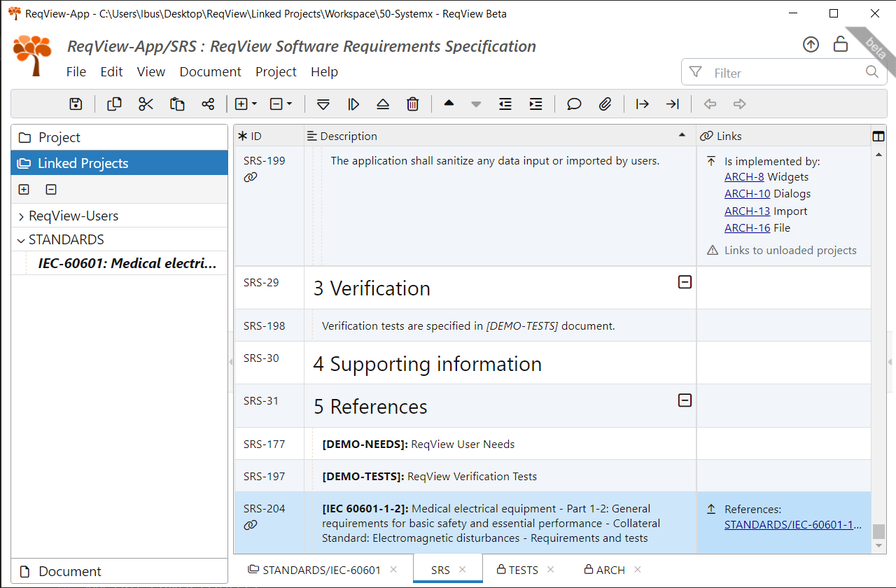Image resolution: width=896 pixels, height=588 pixels.
Task: Increase indent of the selected requirement
Action: pos(535,104)
